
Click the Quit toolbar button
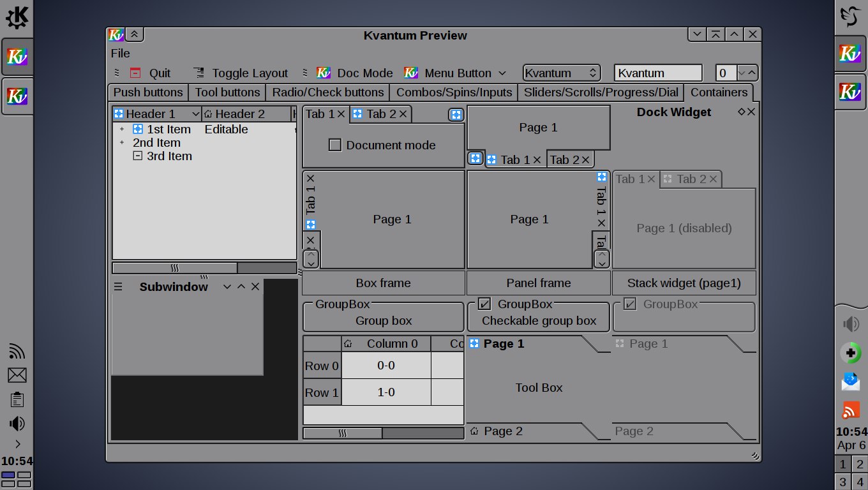(x=151, y=73)
